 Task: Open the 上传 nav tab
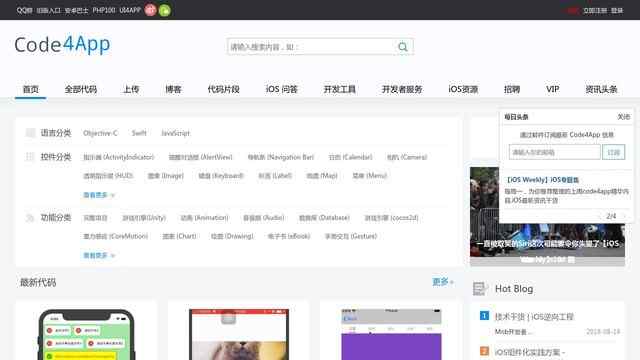131,89
